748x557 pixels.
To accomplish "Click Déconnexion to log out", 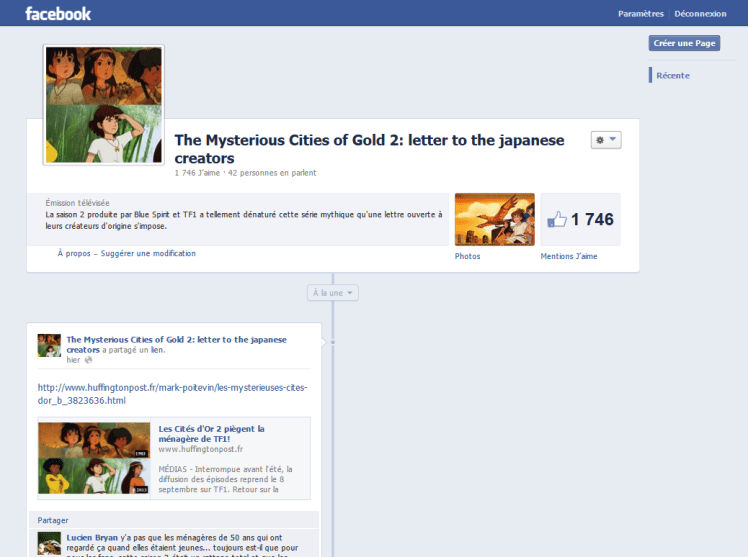I will [700, 14].
